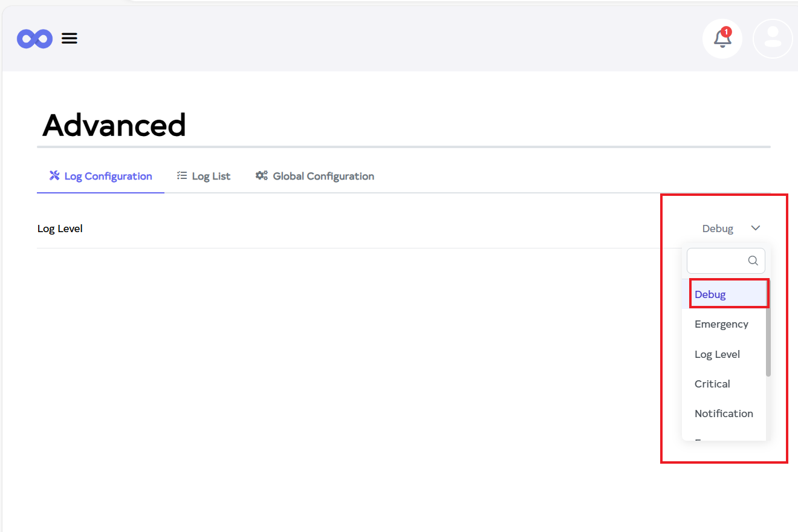Viewport: 798px width, 532px height.
Task: Open the user profile avatar
Action: pyautogui.click(x=773, y=39)
